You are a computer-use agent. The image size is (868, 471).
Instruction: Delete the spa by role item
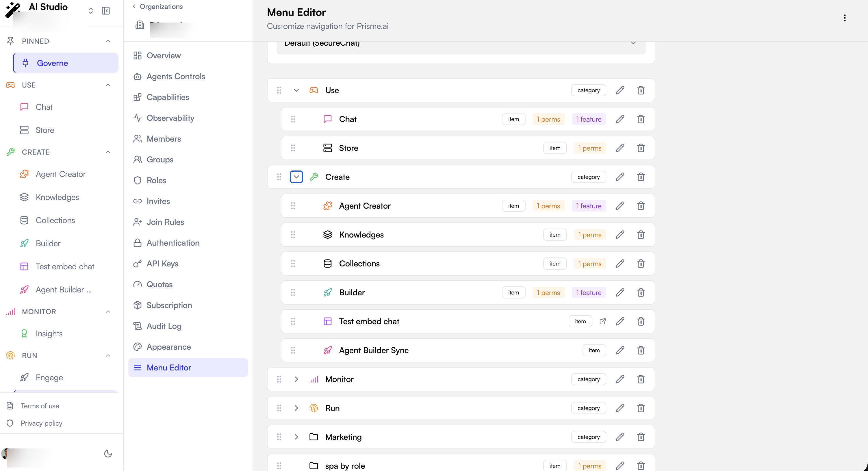pos(641,466)
